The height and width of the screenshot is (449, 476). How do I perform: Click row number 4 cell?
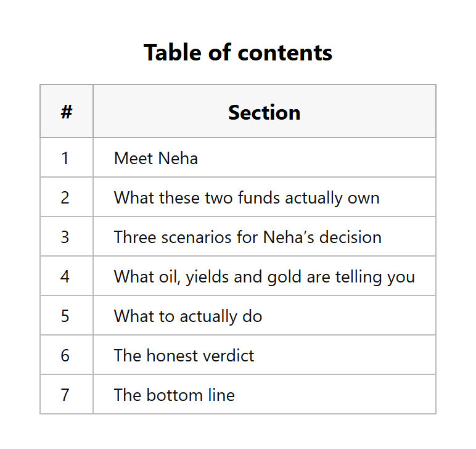67,276
